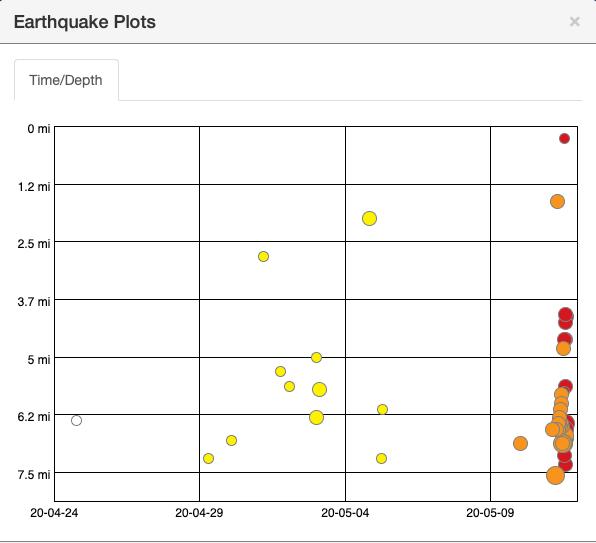The width and height of the screenshot is (596, 543).
Task: Click the 20-05-09 date axis label
Action: tap(490, 513)
